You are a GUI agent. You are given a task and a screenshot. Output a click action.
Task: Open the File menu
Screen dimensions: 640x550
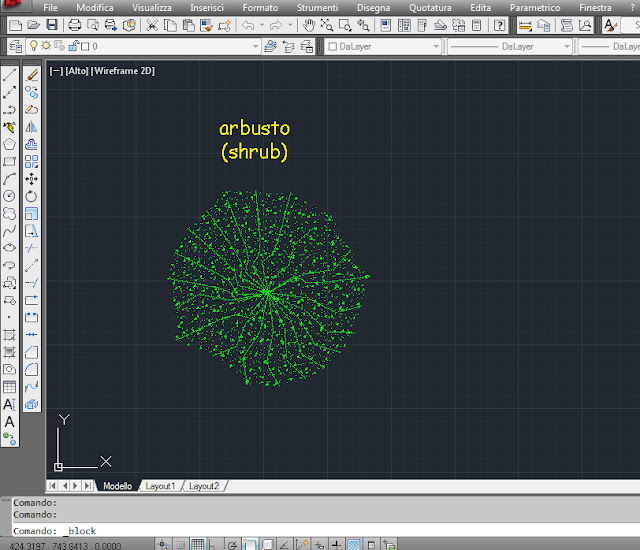[50, 8]
